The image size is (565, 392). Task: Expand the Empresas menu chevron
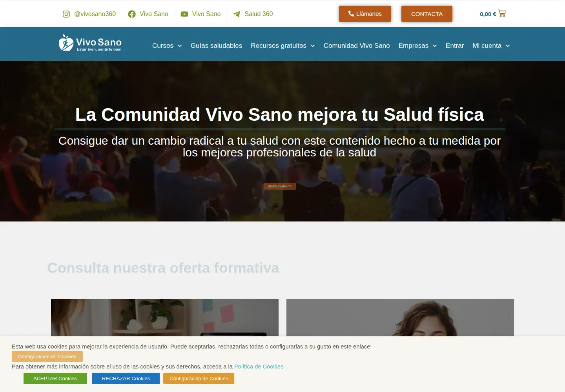pyautogui.click(x=435, y=46)
